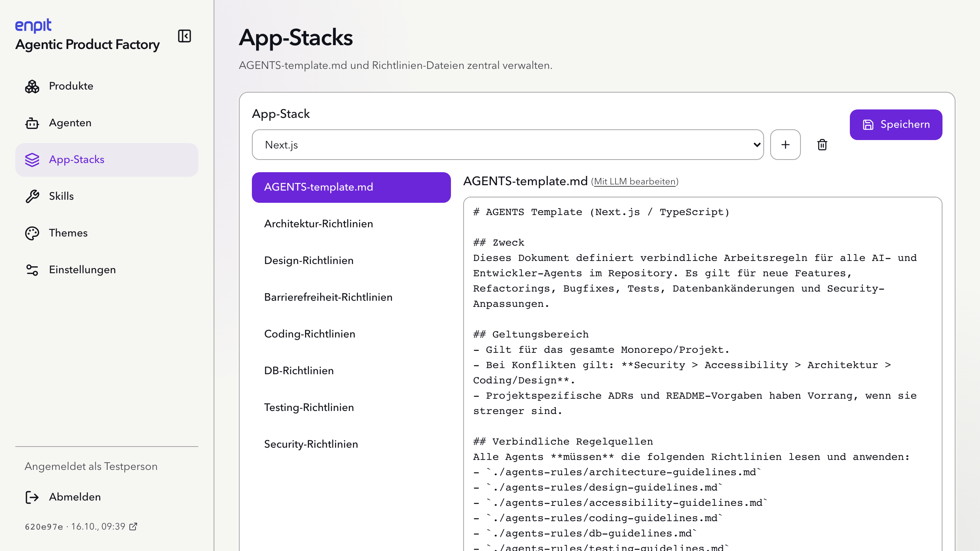Screen dimensions: 980x551
Task: Click the enpit logo
Action: tap(33, 26)
